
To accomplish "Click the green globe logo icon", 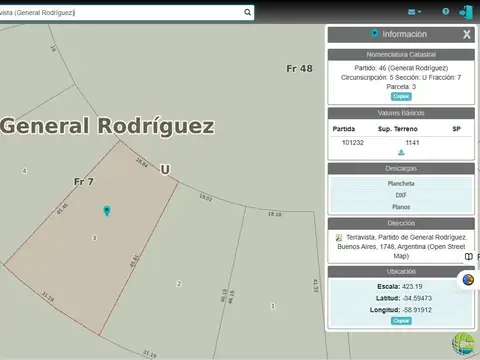I will pyautogui.click(x=463, y=343).
